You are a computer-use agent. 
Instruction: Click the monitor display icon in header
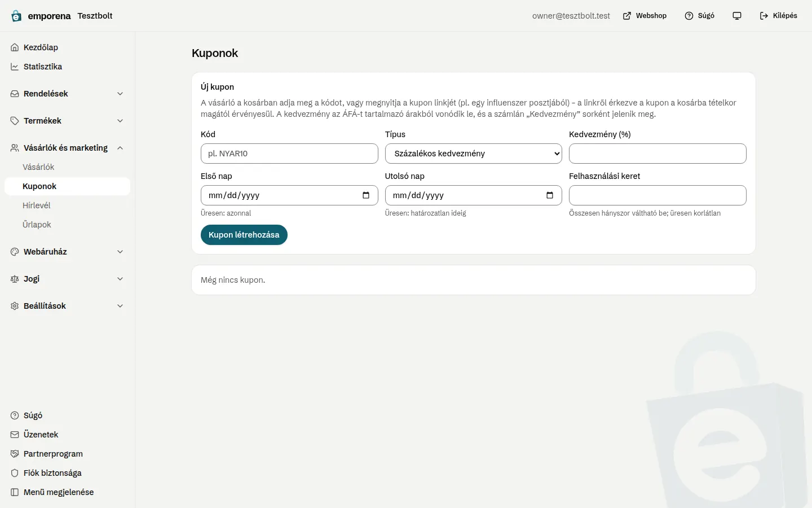pyautogui.click(x=736, y=16)
